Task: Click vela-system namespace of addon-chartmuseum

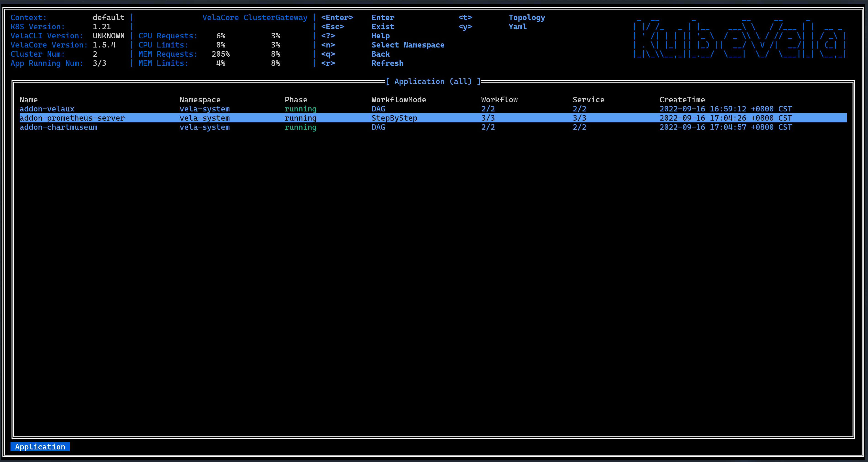Action: (205, 127)
